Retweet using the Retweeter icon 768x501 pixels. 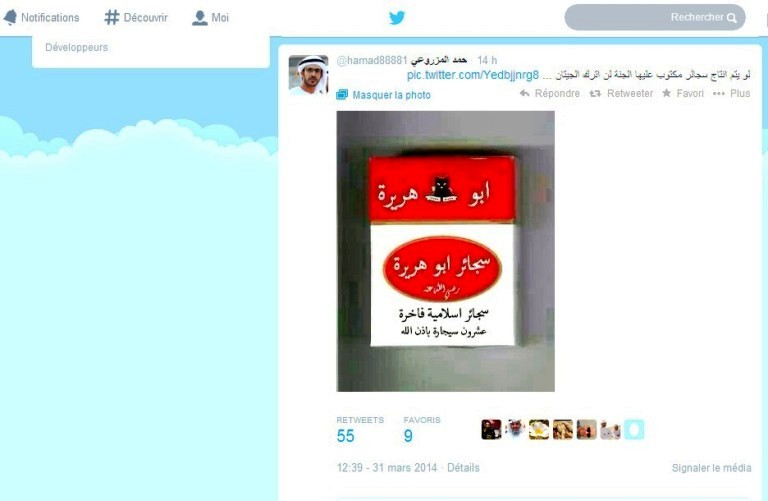coord(595,93)
